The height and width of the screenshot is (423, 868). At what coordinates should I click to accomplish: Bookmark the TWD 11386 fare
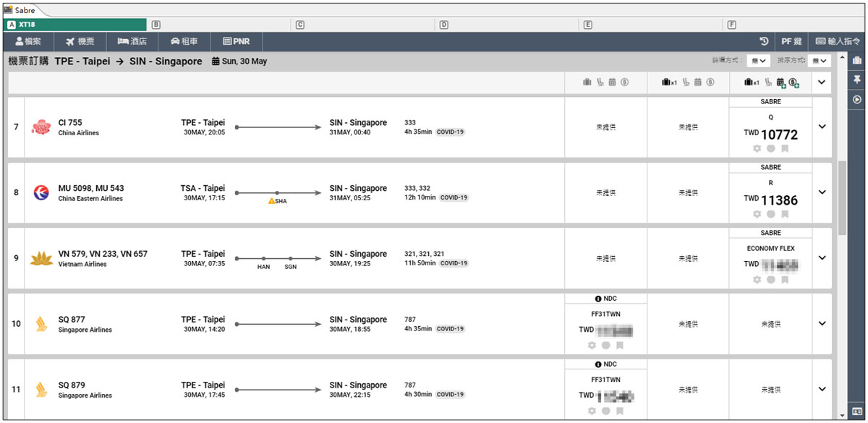(785, 214)
